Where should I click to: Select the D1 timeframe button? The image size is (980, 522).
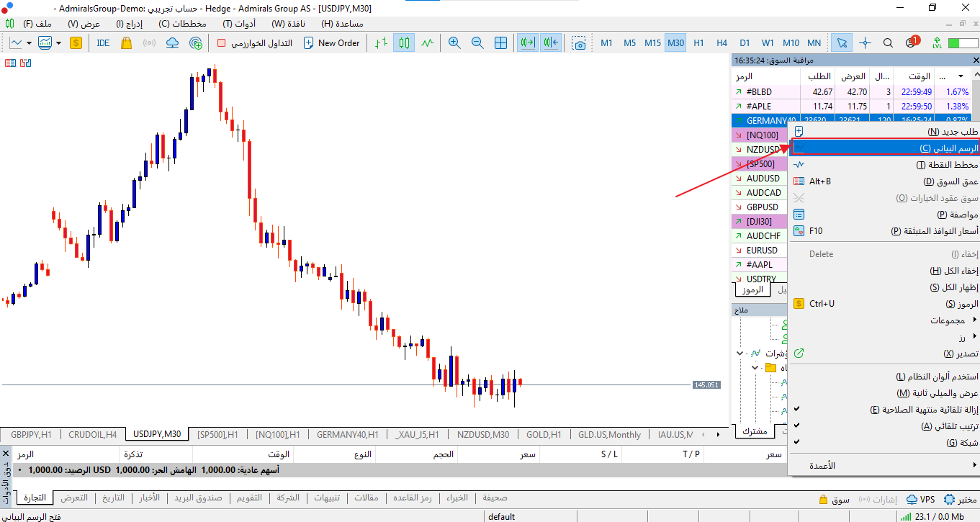click(x=745, y=43)
